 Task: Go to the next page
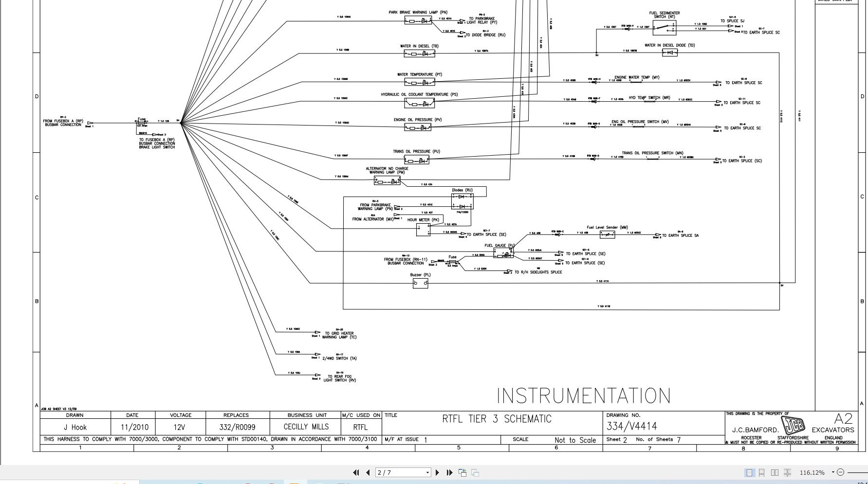(438, 472)
